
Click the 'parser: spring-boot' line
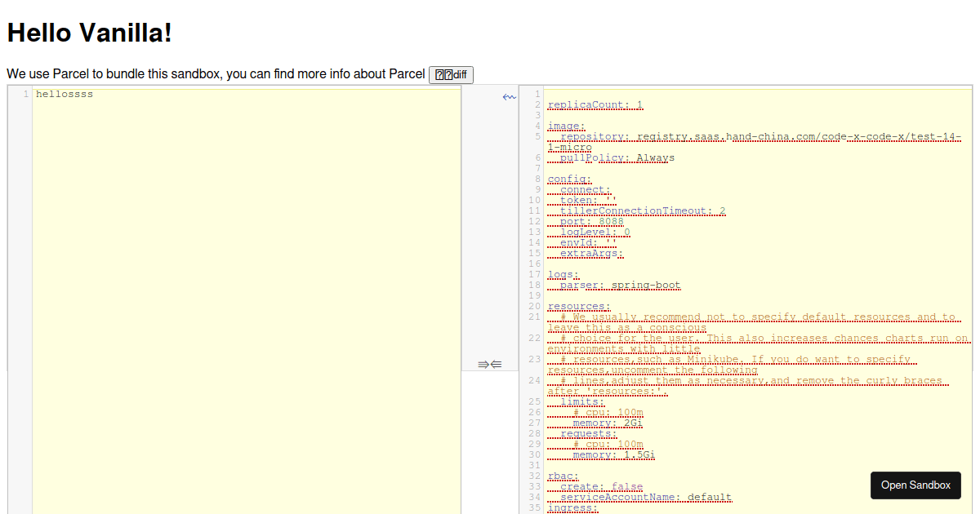pyautogui.click(x=621, y=285)
